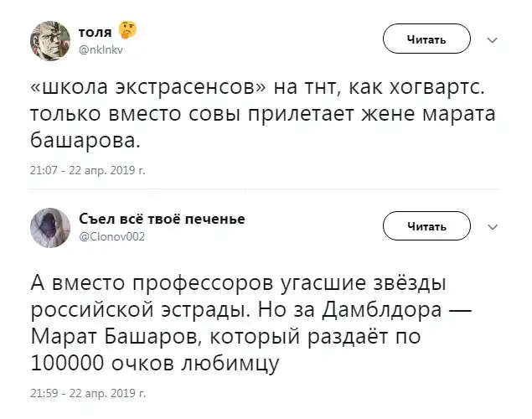Open the profile name Съел всё твоё печенье

pyautogui.click(x=161, y=219)
